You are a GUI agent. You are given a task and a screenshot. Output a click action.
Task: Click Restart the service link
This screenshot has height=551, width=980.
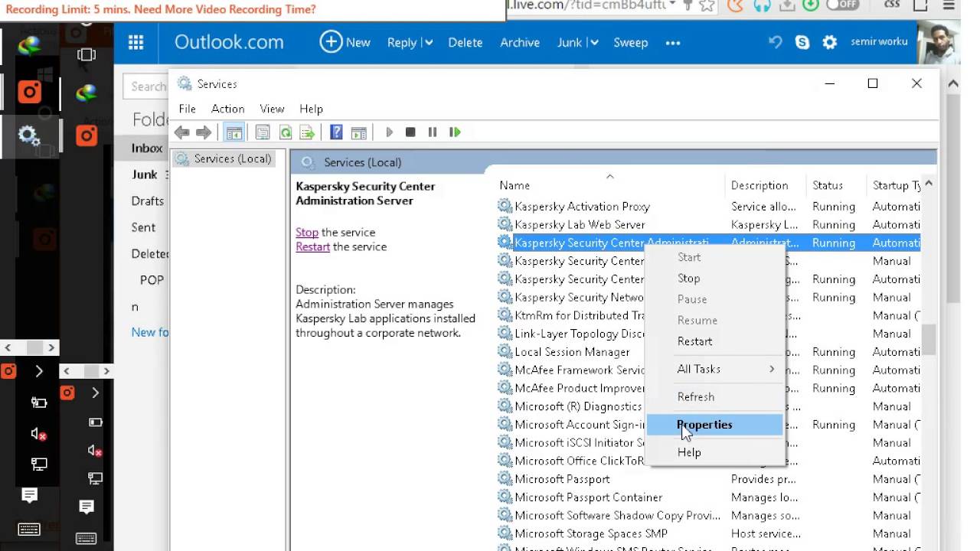pyautogui.click(x=312, y=246)
